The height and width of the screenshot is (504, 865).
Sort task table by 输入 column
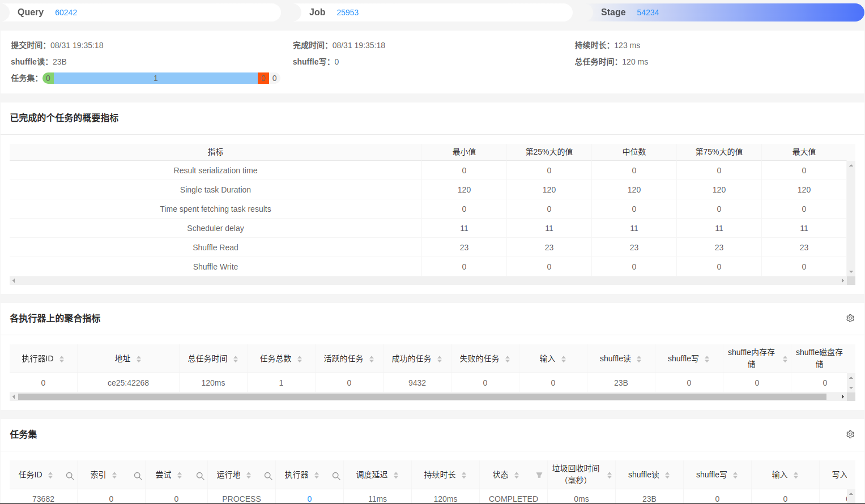tap(796, 475)
